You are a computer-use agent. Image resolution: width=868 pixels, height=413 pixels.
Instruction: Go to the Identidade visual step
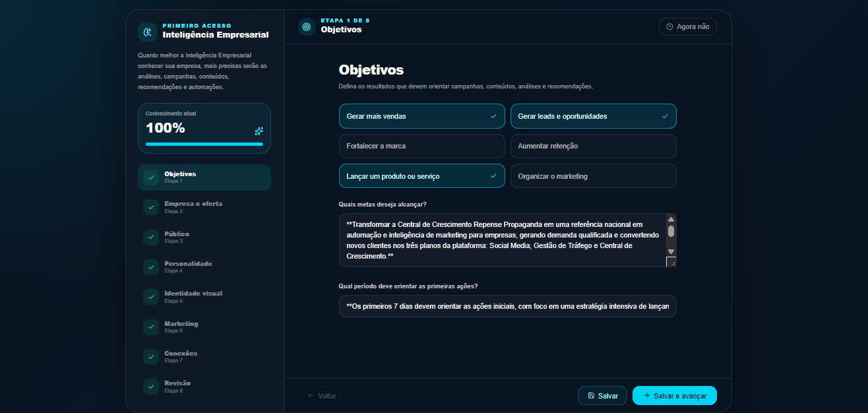coord(204,297)
